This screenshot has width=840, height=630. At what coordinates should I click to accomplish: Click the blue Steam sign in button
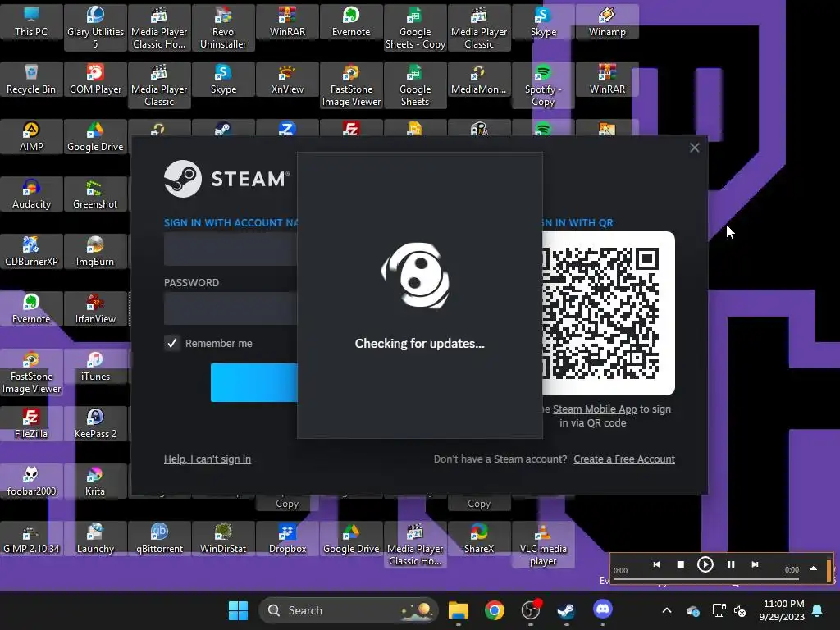[254, 382]
